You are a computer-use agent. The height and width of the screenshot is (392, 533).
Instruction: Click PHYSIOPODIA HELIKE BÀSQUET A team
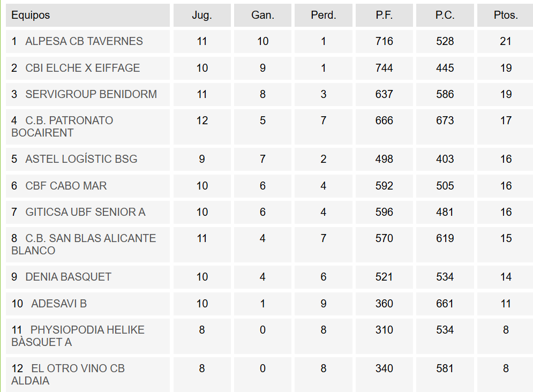87,330
